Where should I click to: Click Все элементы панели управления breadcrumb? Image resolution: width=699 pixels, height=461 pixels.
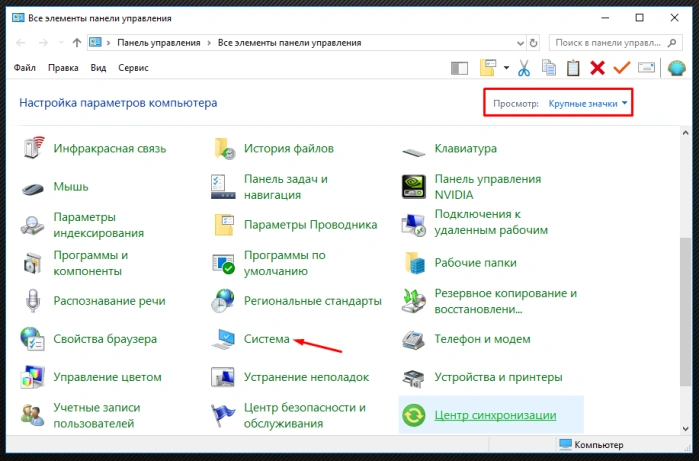pyautogui.click(x=289, y=43)
